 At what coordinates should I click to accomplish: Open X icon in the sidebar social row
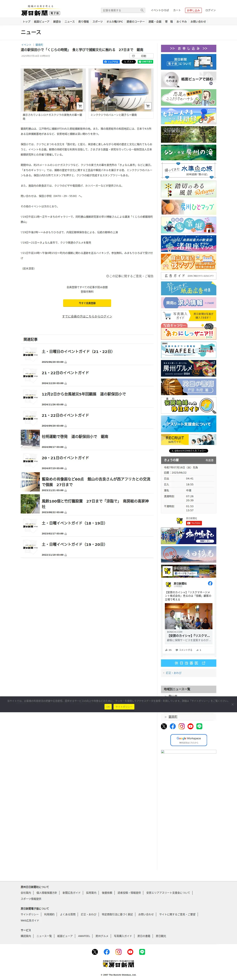164,726
